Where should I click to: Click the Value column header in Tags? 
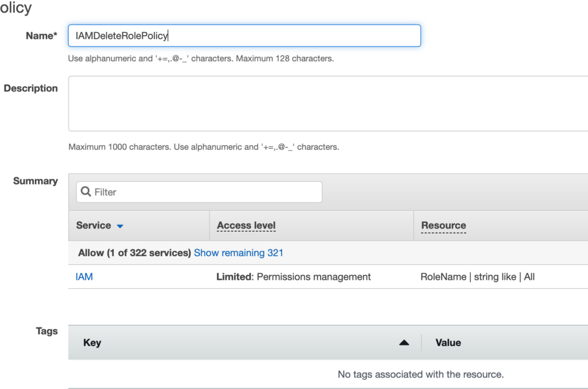(x=448, y=342)
